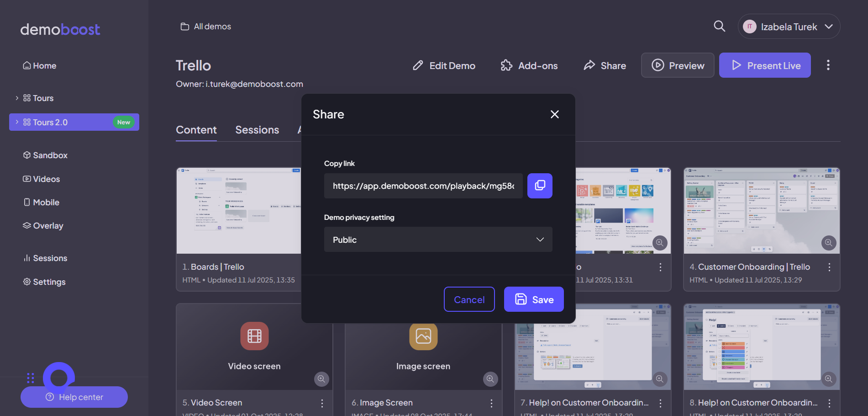Open options for Customer Onboarding | Trello
868x416 pixels.
coord(829,267)
